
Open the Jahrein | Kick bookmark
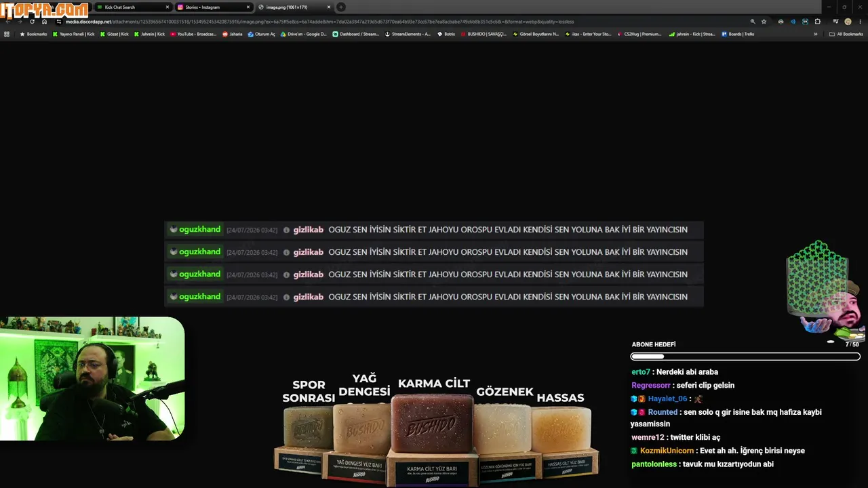click(x=149, y=34)
